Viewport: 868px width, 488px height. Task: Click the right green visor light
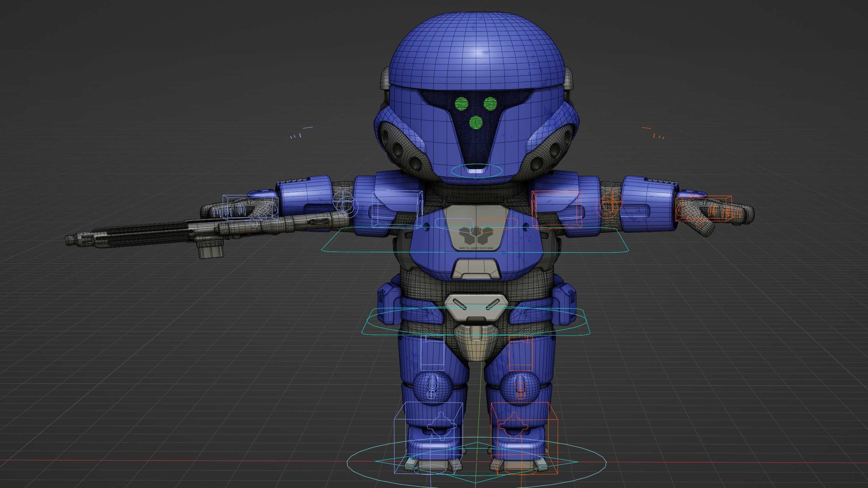(490, 103)
